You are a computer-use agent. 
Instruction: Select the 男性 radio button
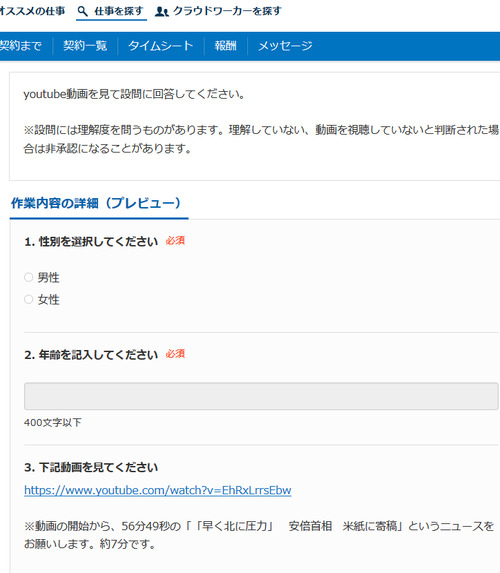coord(29,277)
